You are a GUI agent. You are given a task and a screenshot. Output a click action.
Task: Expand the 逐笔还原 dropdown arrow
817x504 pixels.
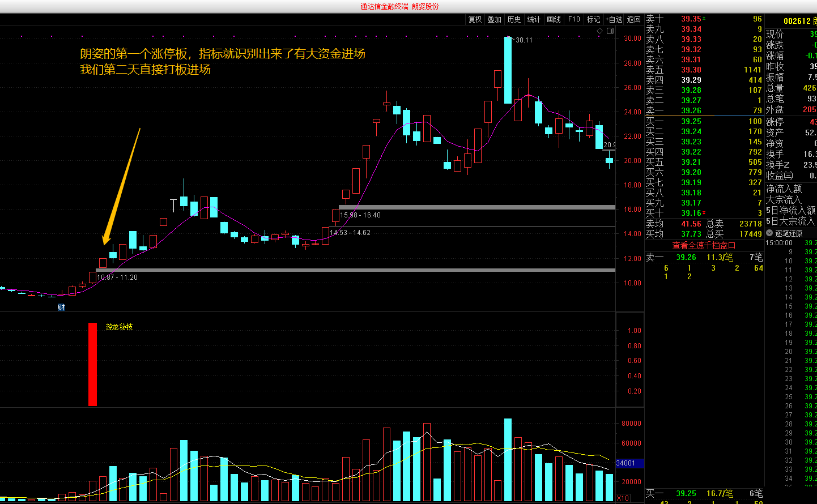(x=769, y=233)
